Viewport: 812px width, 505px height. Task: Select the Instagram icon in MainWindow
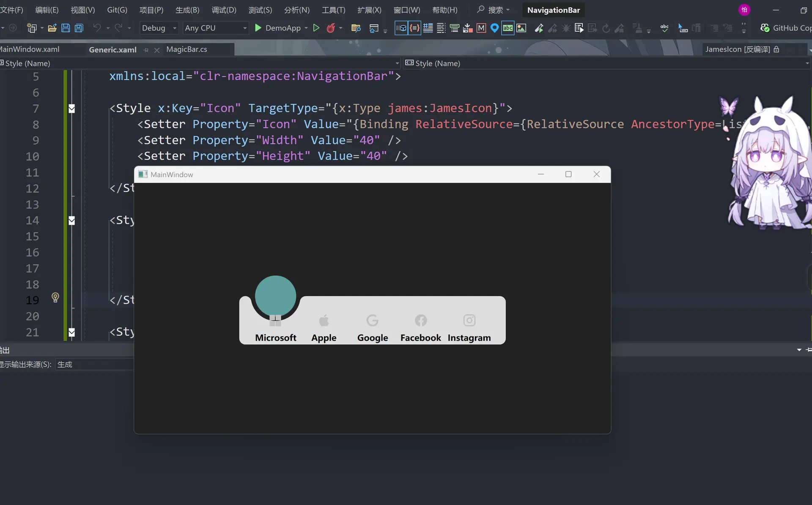click(x=469, y=320)
